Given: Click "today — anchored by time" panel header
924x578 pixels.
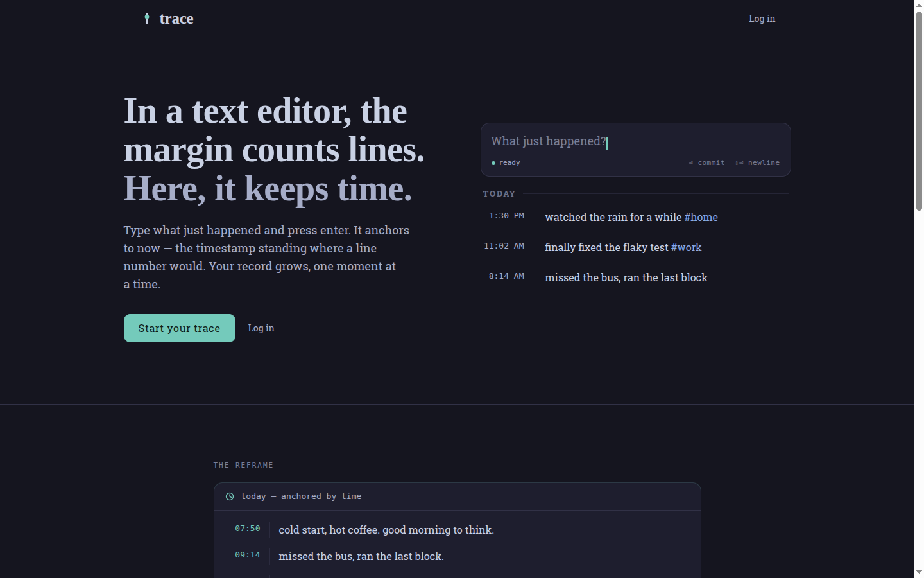Looking at the screenshot, I should point(458,496).
